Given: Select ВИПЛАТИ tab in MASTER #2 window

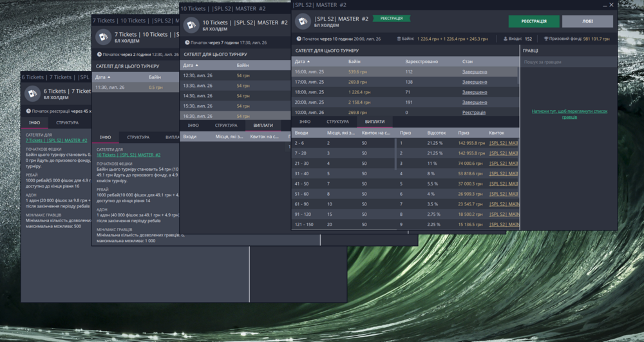Looking at the screenshot, I should tap(375, 122).
